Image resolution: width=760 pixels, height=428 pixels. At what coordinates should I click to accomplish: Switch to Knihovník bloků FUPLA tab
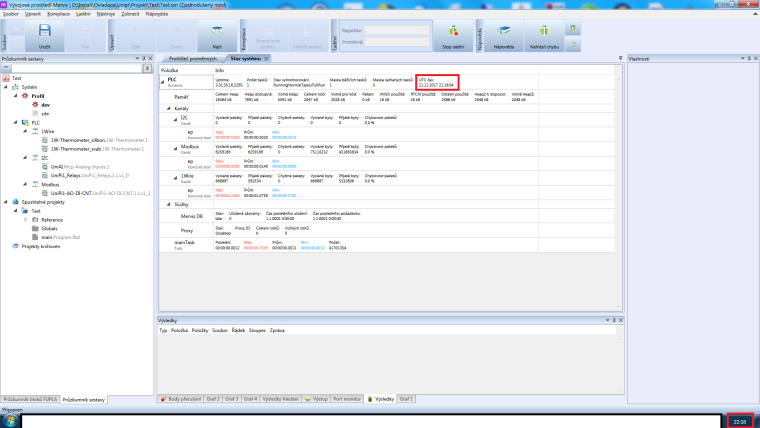28,399
